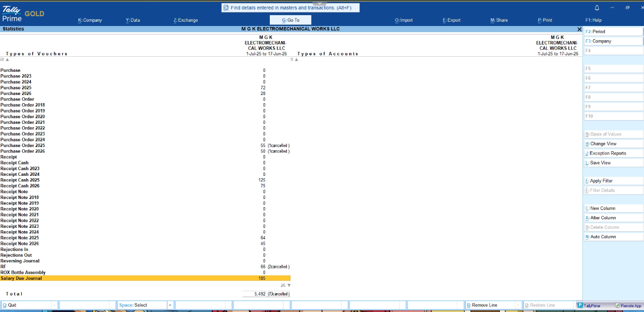Select the Purchase Order 2026 row

[145, 151]
